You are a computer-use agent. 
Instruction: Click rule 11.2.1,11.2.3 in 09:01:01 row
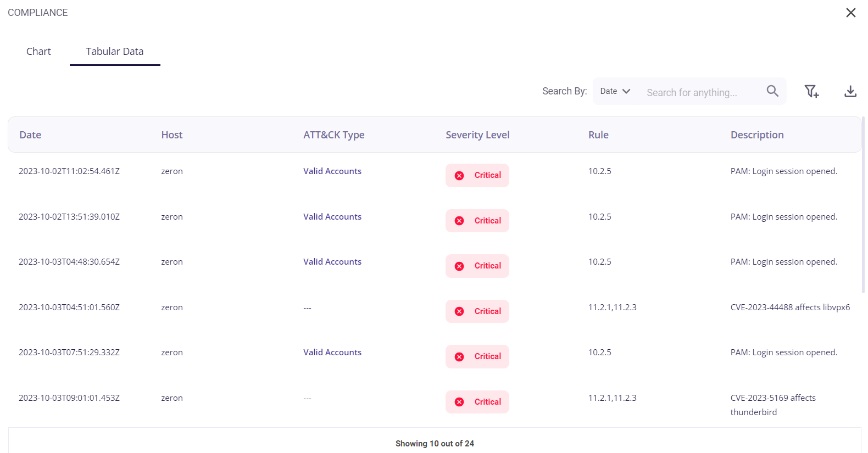coord(613,398)
